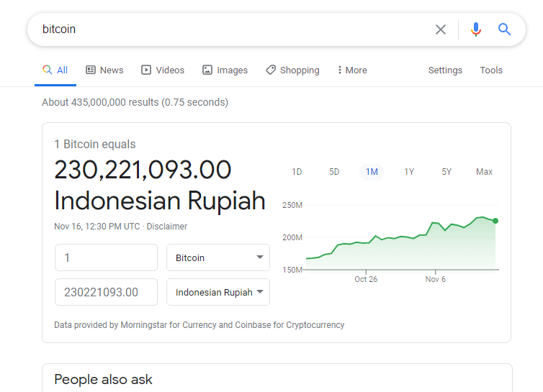Clear the search box with X icon
Image resolution: width=543 pixels, height=392 pixels.
click(441, 29)
